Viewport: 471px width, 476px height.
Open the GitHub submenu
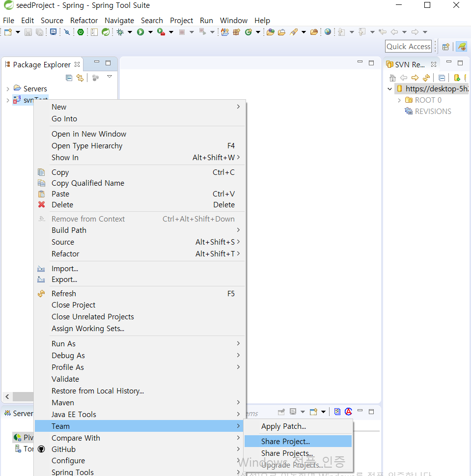[x=139, y=449]
